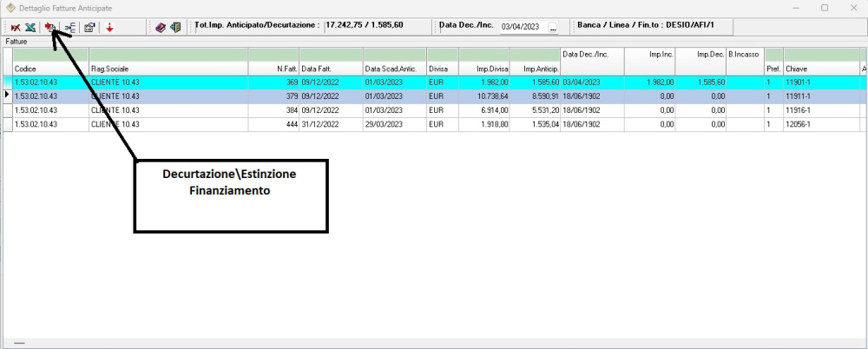
Task: Click the exit door toolbar icon
Action: tap(175, 28)
